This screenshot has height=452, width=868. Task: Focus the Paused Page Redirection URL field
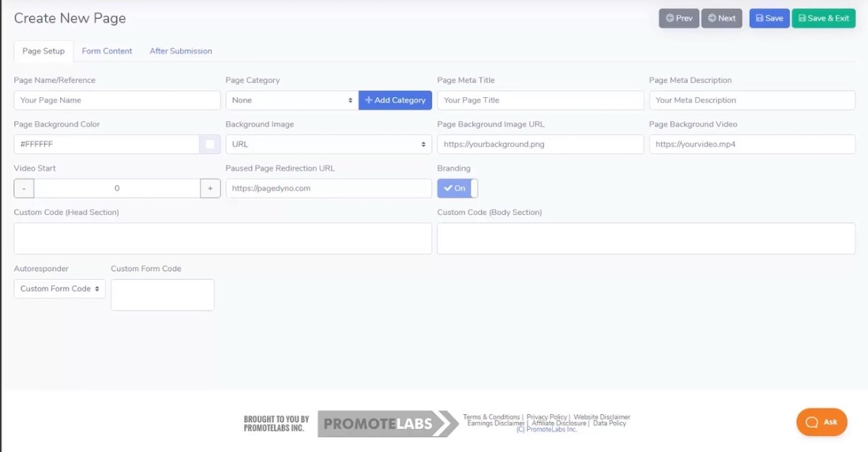coord(329,188)
